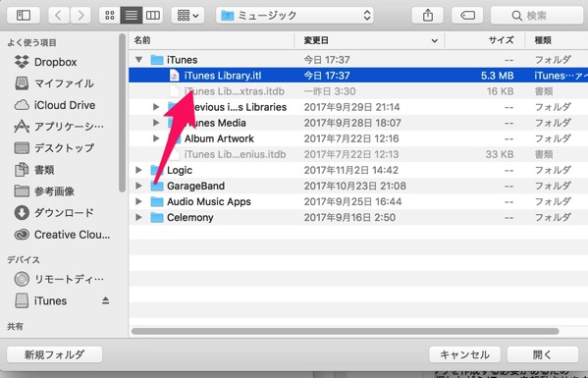Open 参考画像 folder in the sidebar
Image resolution: width=588 pixels, height=378 pixels.
tap(44, 191)
